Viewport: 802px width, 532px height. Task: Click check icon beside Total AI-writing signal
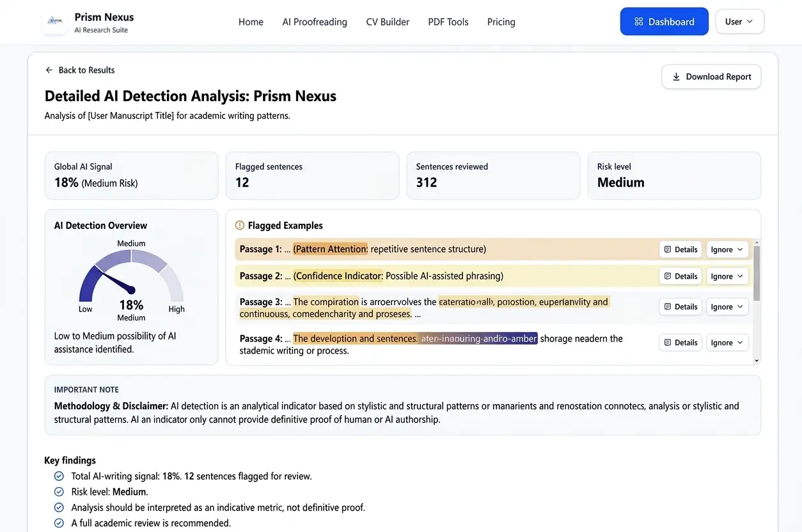pos(59,476)
